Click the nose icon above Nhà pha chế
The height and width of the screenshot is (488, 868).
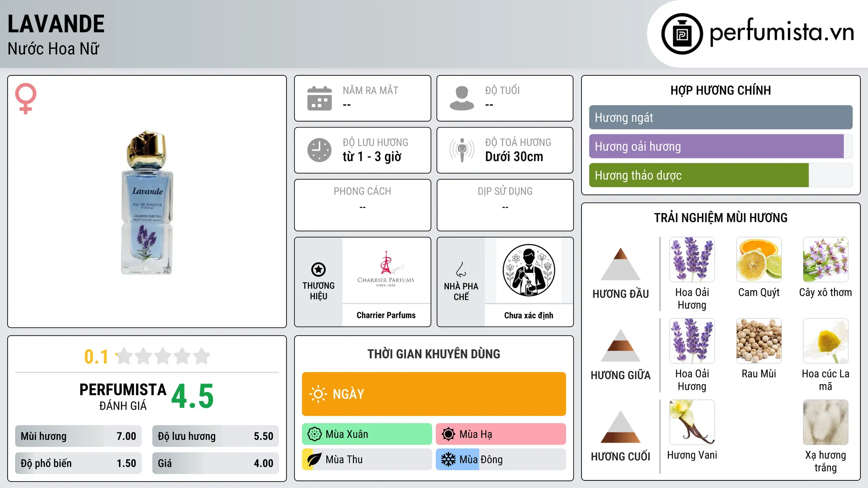click(x=461, y=269)
